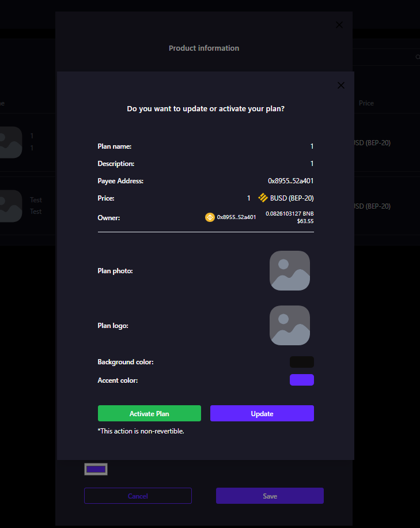Click the first product row thumbnail

(x=10, y=142)
